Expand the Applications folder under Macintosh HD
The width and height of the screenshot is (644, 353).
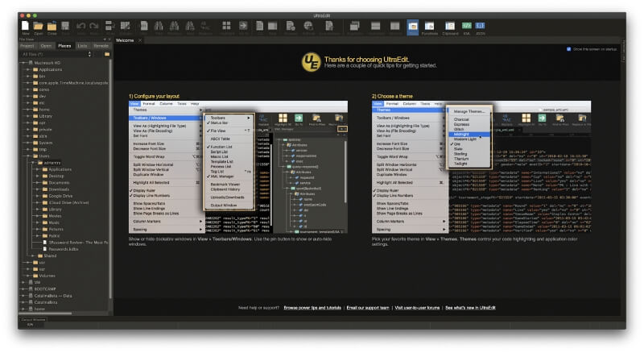coord(29,69)
